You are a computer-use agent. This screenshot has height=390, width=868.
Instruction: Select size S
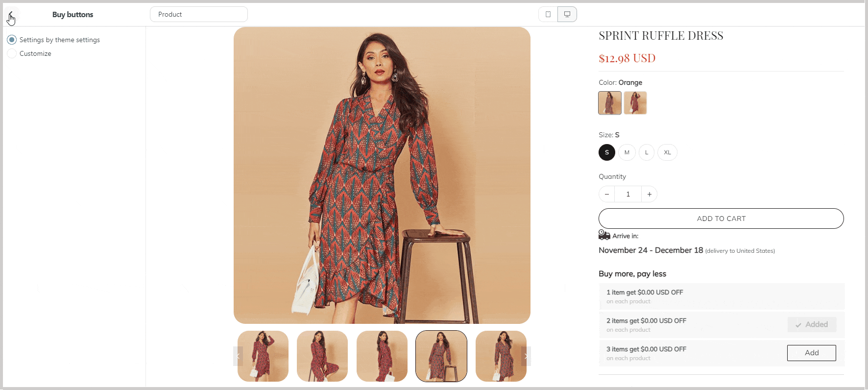(x=607, y=152)
